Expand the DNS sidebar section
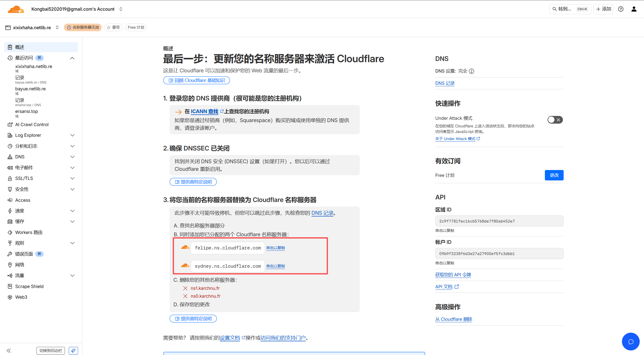 [72, 157]
